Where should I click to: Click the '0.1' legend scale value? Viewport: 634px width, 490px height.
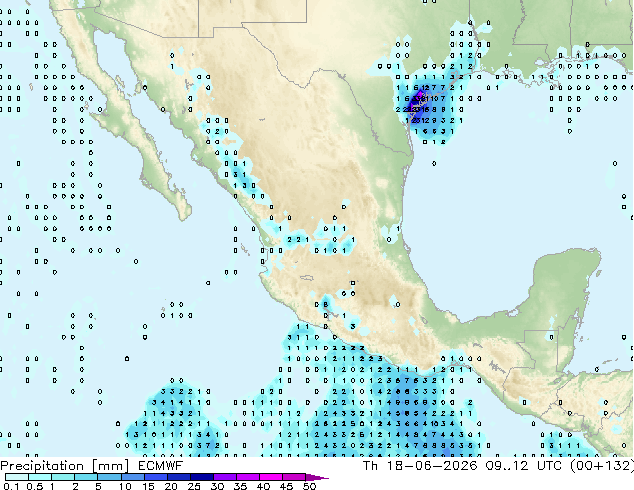pyautogui.click(x=11, y=486)
